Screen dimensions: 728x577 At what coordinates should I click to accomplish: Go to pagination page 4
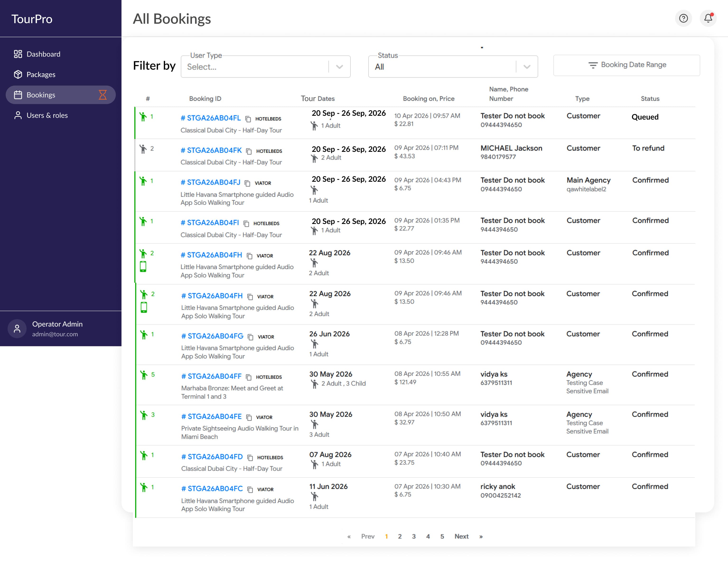pyautogui.click(x=428, y=536)
